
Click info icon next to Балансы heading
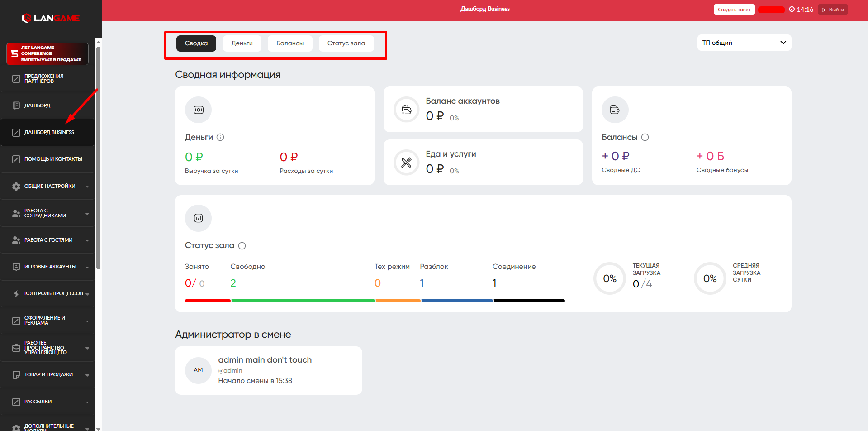(645, 137)
